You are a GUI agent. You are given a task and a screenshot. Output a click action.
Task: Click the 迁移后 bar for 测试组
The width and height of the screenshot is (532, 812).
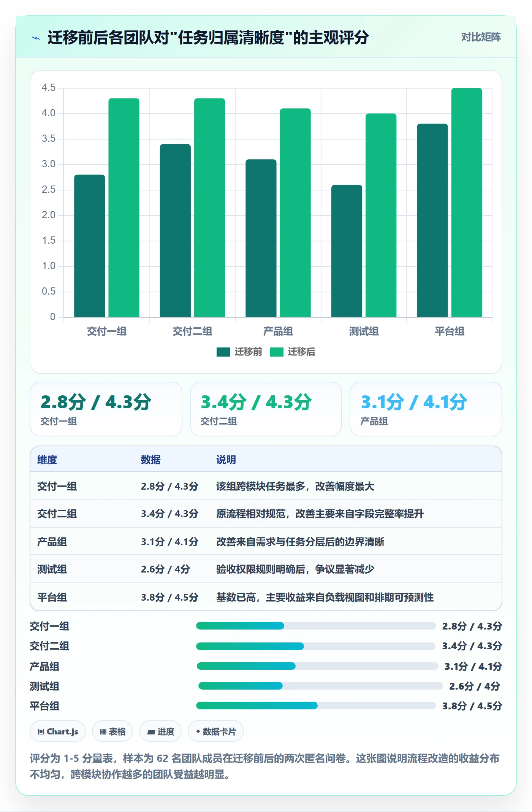[x=381, y=215]
